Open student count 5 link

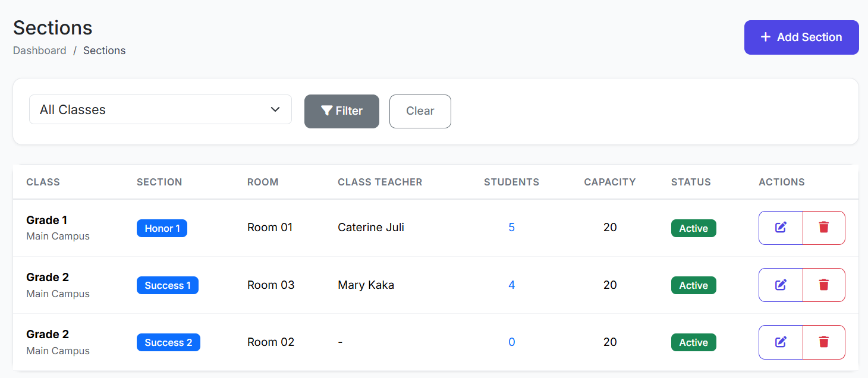pyautogui.click(x=511, y=228)
